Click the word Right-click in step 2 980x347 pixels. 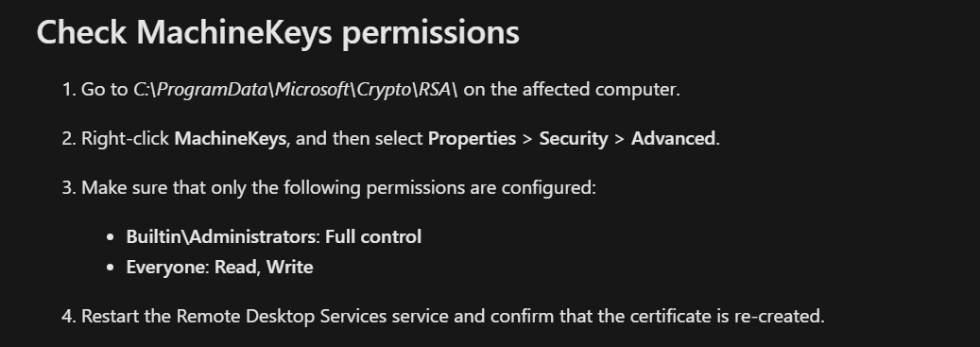[125, 138]
